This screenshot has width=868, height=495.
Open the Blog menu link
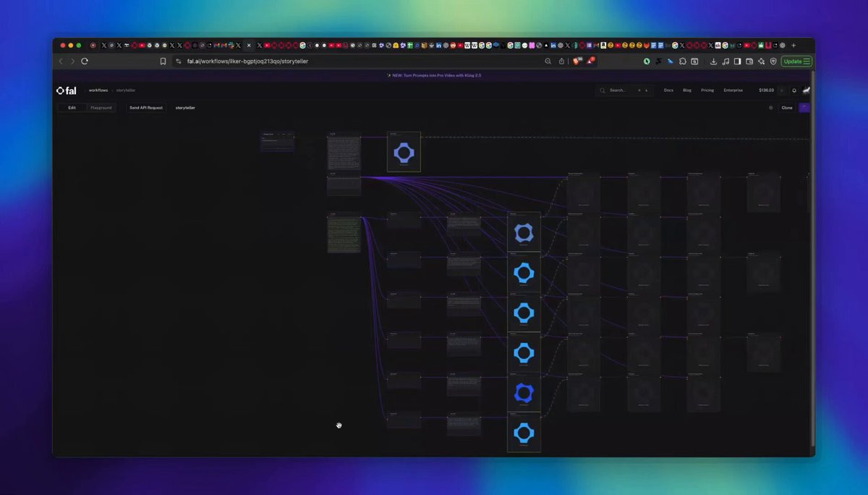coord(687,90)
